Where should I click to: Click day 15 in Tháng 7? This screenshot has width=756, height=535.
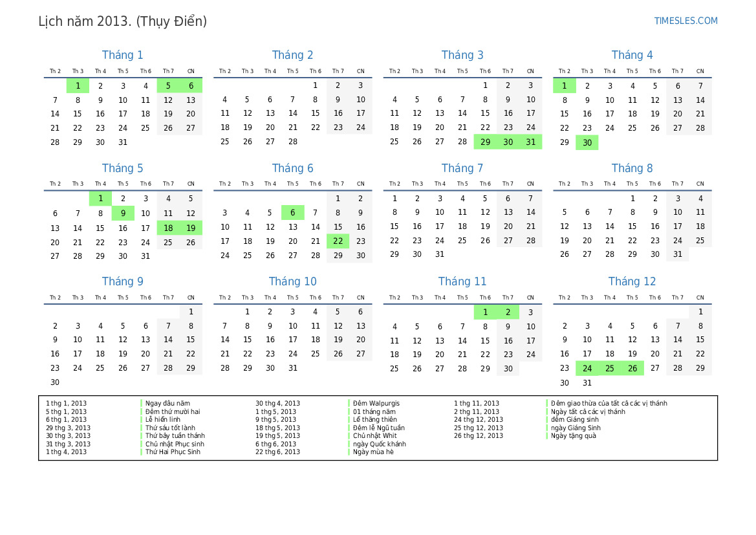tap(394, 226)
